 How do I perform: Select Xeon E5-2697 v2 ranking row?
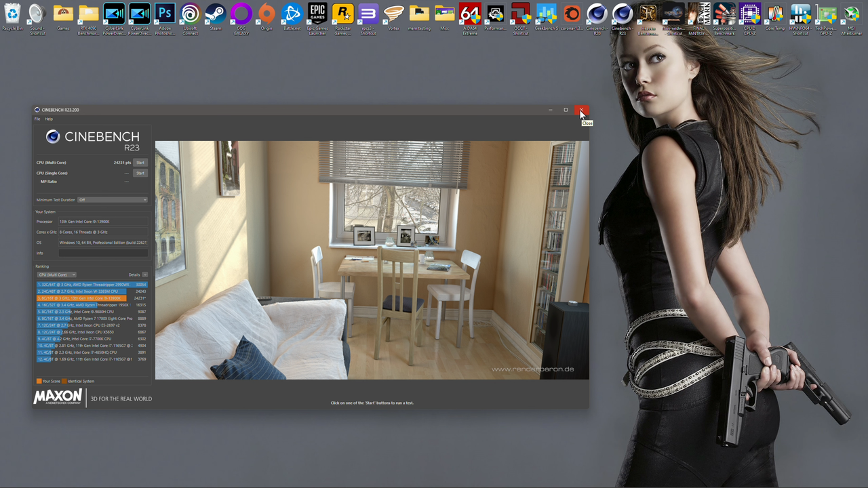(x=92, y=325)
